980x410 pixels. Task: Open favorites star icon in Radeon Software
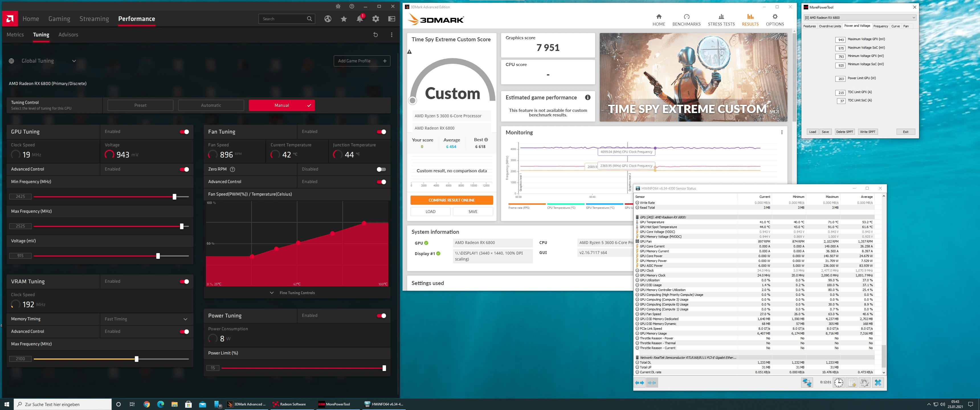(x=344, y=19)
